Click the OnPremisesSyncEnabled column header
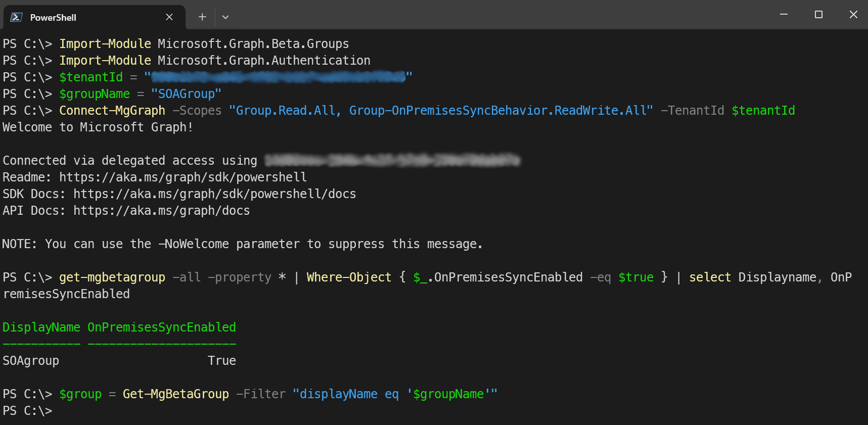 coord(162,327)
